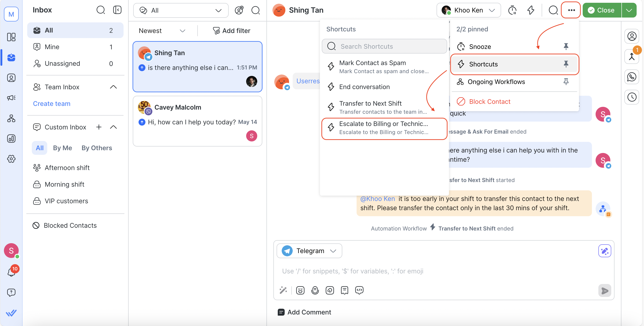Open the Contacts icon in left sidebar
Screen dimensions: 644x326
11,78
